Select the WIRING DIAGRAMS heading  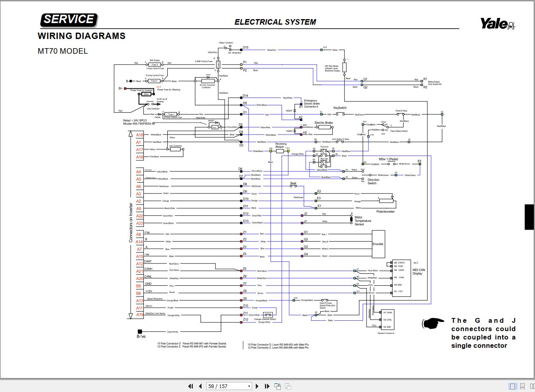pos(81,36)
